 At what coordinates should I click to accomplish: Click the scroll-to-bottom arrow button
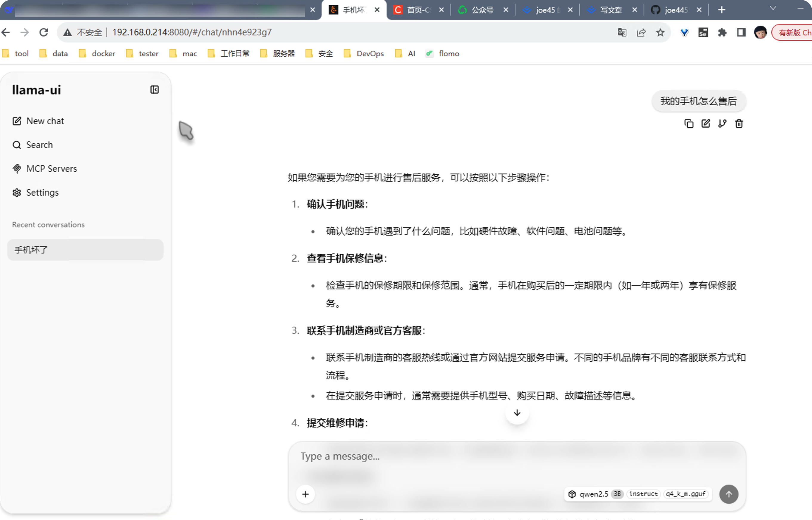point(517,413)
